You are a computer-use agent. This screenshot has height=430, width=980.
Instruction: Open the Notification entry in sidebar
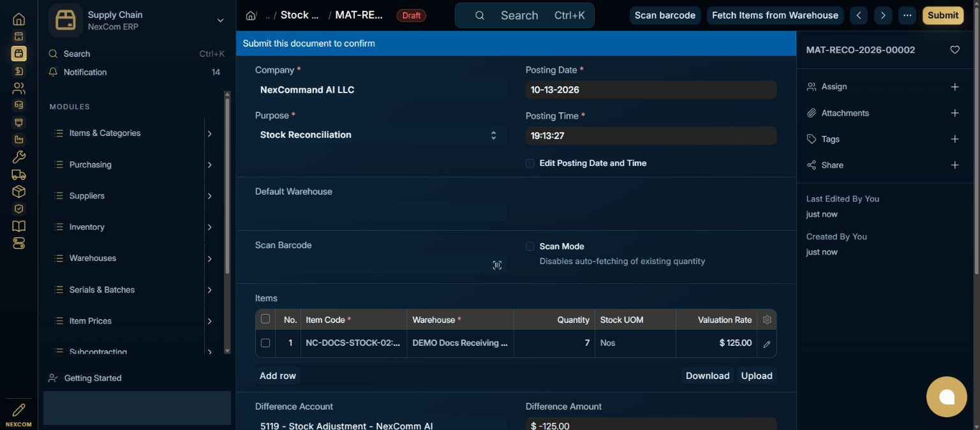point(135,72)
